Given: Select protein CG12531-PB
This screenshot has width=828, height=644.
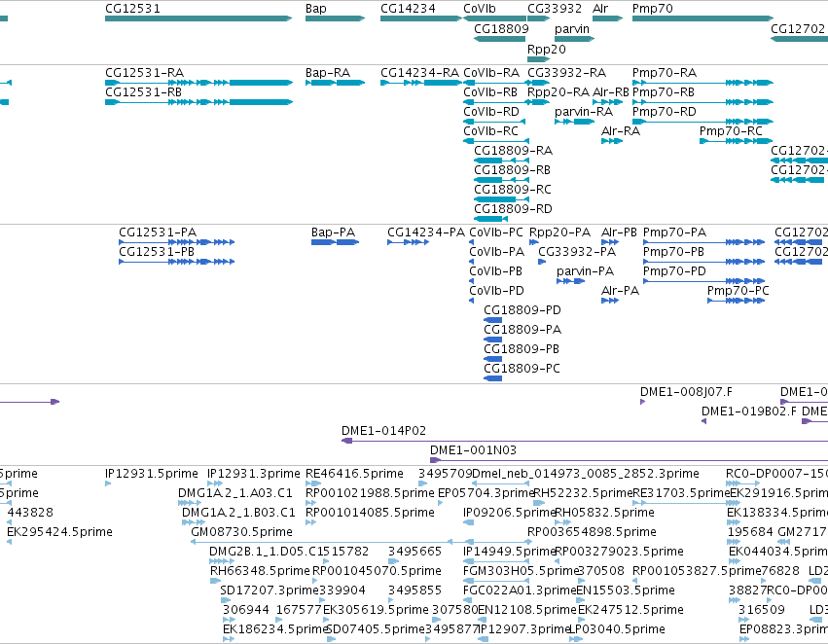Looking at the screenshot, I should pos(176,262).
